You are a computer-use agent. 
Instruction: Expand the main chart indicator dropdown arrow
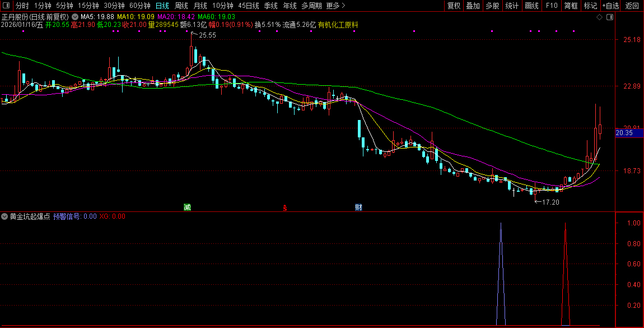coord(75,17)
